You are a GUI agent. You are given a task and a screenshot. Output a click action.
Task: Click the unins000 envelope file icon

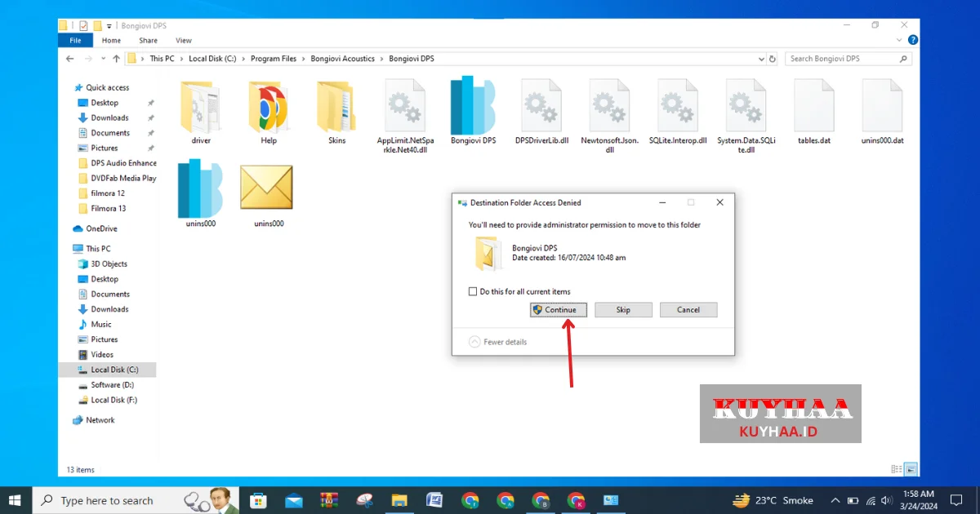[x=267, y=188]
